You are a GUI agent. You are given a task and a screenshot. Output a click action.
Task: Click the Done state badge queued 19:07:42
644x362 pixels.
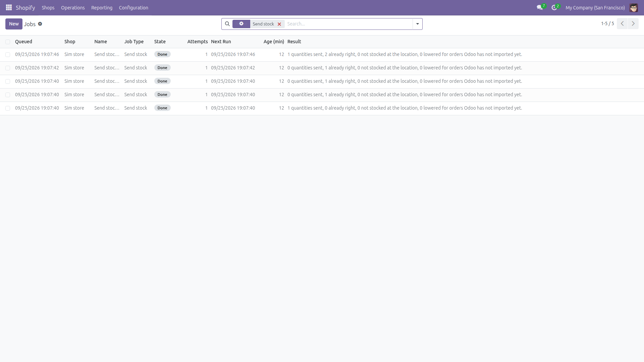click(x=162, y=68)
